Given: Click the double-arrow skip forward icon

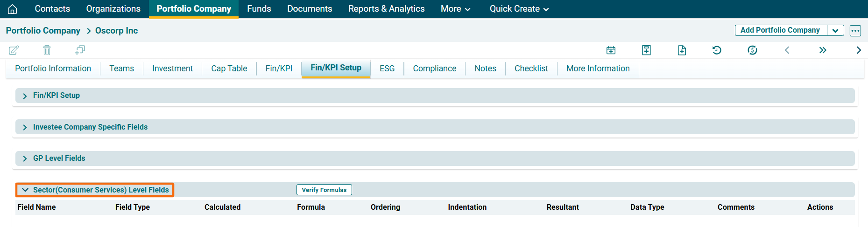Looking at the screenshot, I should (x=823, y=50).
